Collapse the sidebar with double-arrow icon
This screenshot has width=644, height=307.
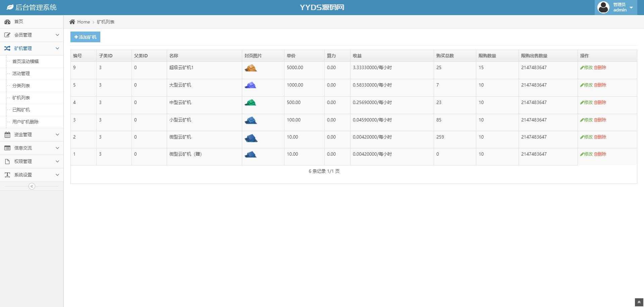coord(32,186)
